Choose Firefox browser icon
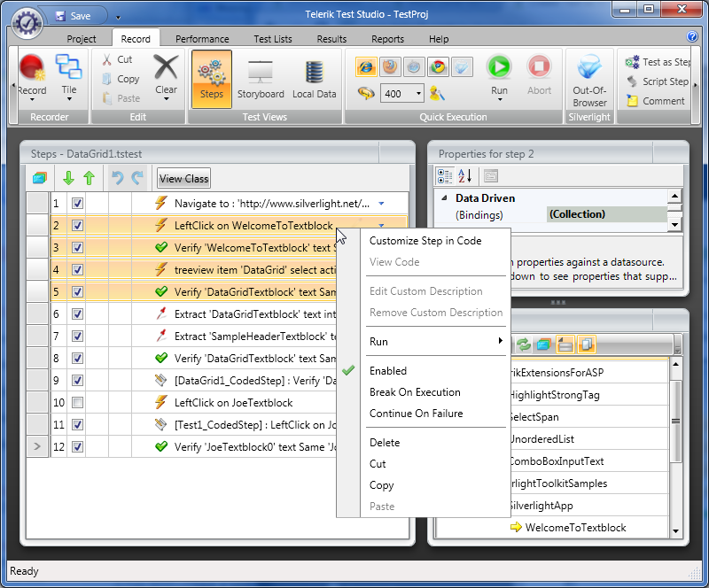 pos(390,67)
